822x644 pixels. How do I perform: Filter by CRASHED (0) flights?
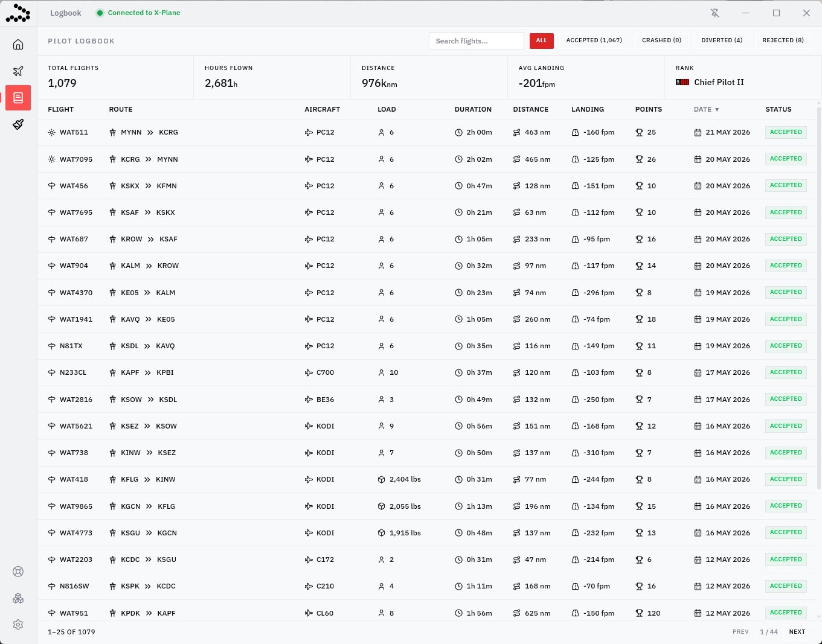(x=661, y=40)
